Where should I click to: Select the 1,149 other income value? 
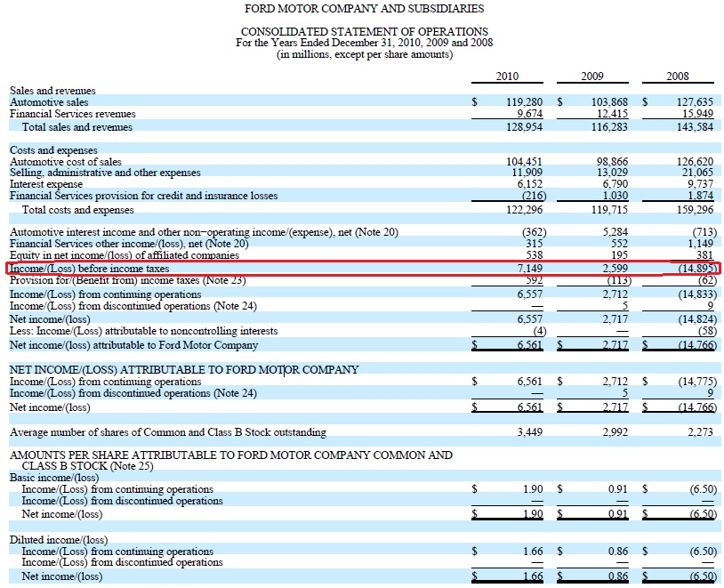coord(701,244)
